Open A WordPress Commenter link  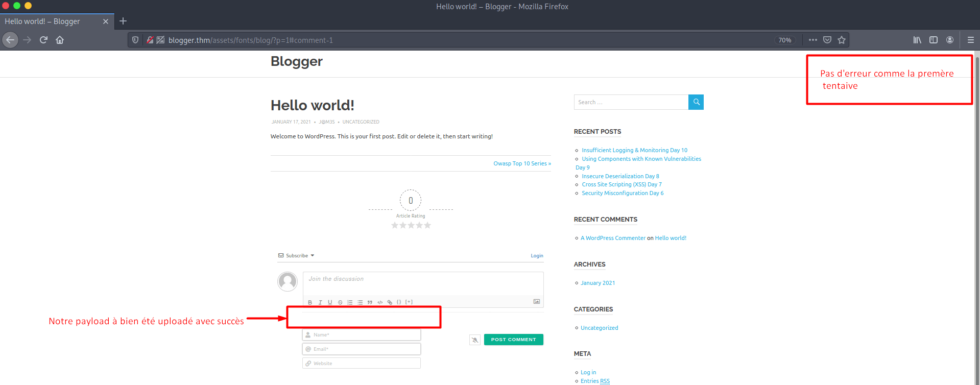click(613, 238)
